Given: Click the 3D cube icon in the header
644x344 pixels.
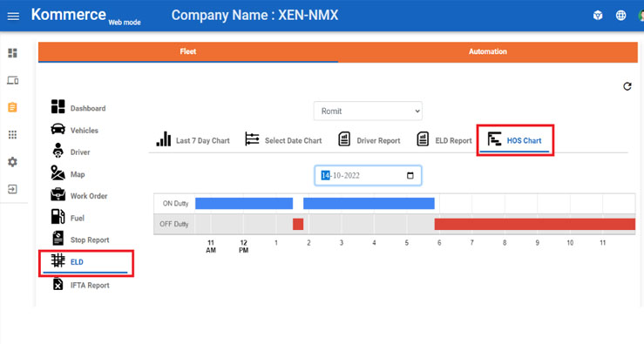Looking at the screenshot, I should [598, 16].
